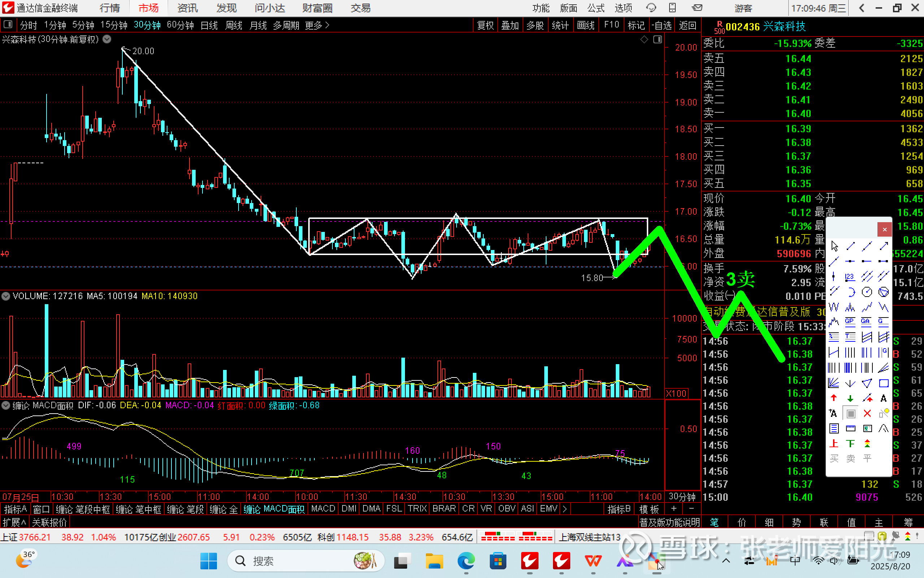Click the Windows taskbar search box
This screenshot has width=924, height=578.
[305, 561]
